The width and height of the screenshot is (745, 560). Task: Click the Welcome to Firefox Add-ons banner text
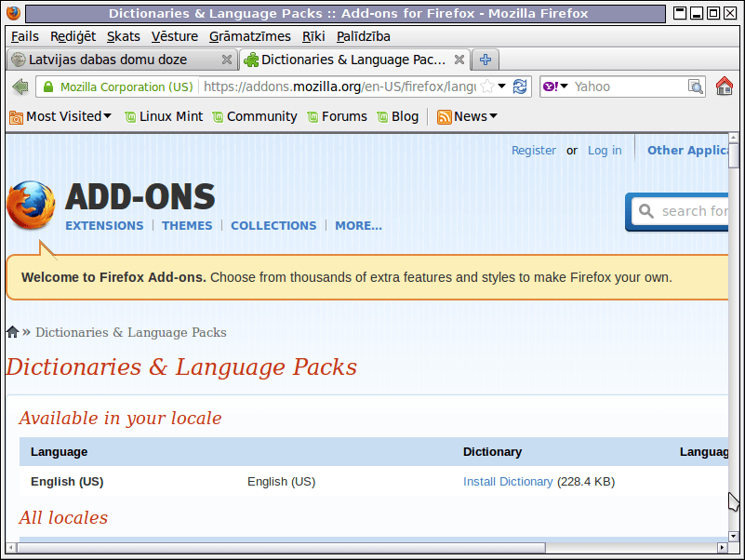tap(346, 277)
